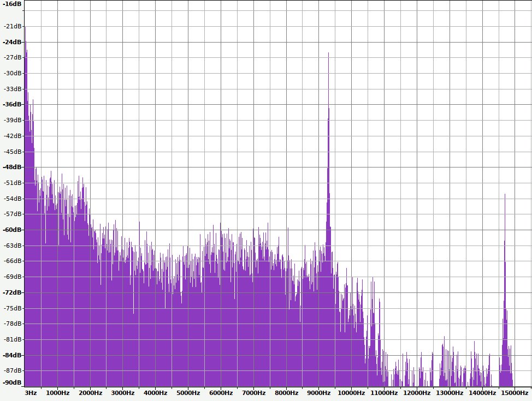The height and width of the screenshot is (401, 532).
Task: Select the -90dB label at the bottom
Action: [12, 382]
